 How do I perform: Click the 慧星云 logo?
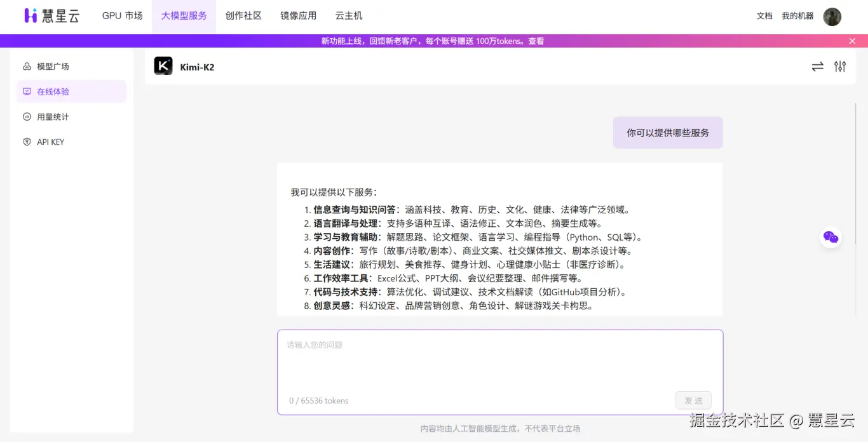52,16
